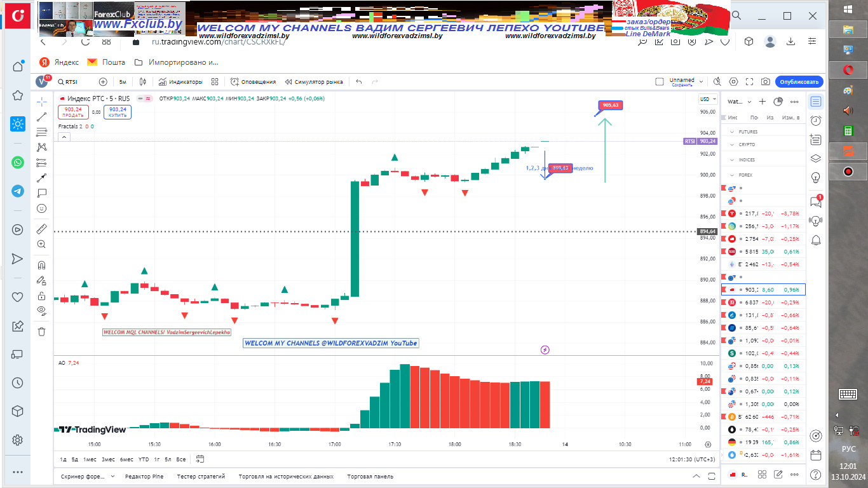Open the notifications bell panel
This screenshot has width=868, height=488.
(x=816, y=240)
